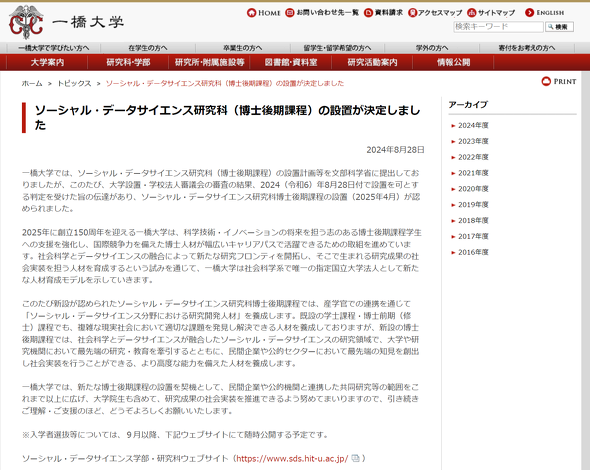Click the external link icon beside sds URL
Image resolution: width=590 pixels, height=470 pixels.
[355, 458]
